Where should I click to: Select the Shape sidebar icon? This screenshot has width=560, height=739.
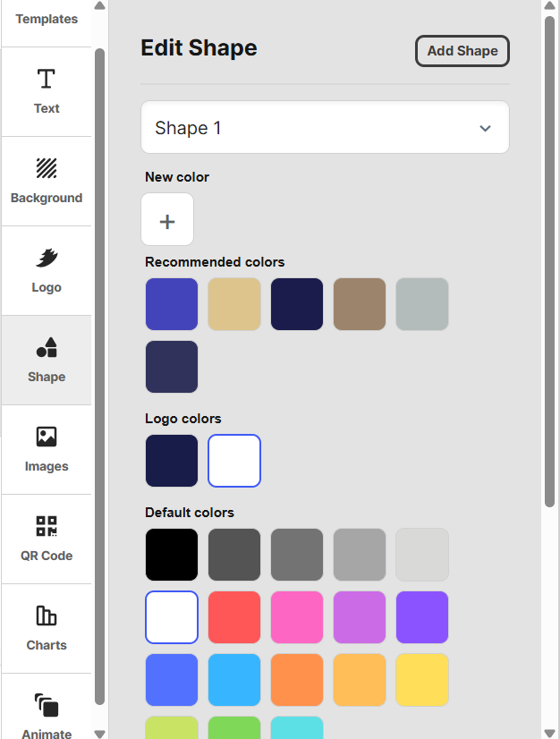tap(47, 361)
